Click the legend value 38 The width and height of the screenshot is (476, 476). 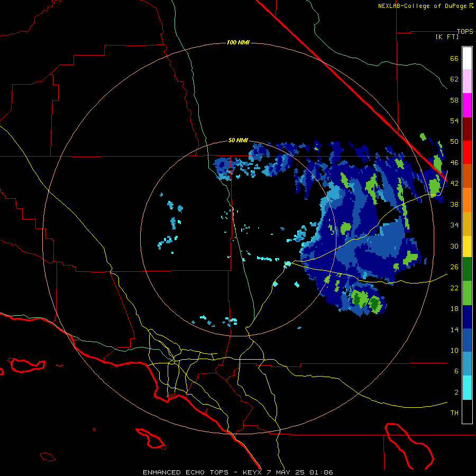coord(454,204)
